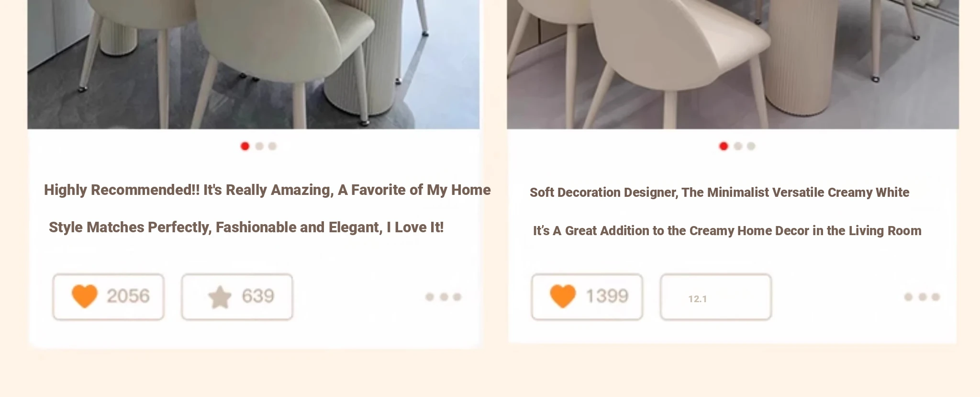
Task: Click "Style Matches Perfectly" review text
Action: click(246, 227)
